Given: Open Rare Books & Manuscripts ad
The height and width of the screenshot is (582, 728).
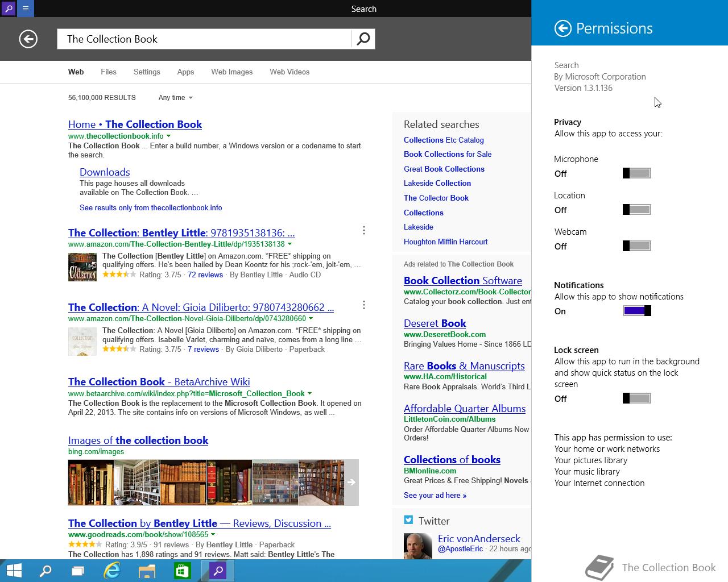Looking at the screenshot, I should 464,366.
